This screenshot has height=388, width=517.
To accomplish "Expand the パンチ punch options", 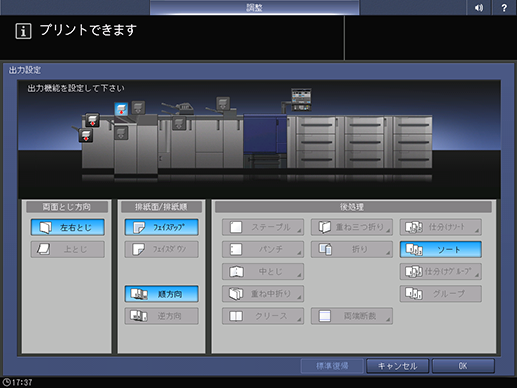I will (263, 249).
